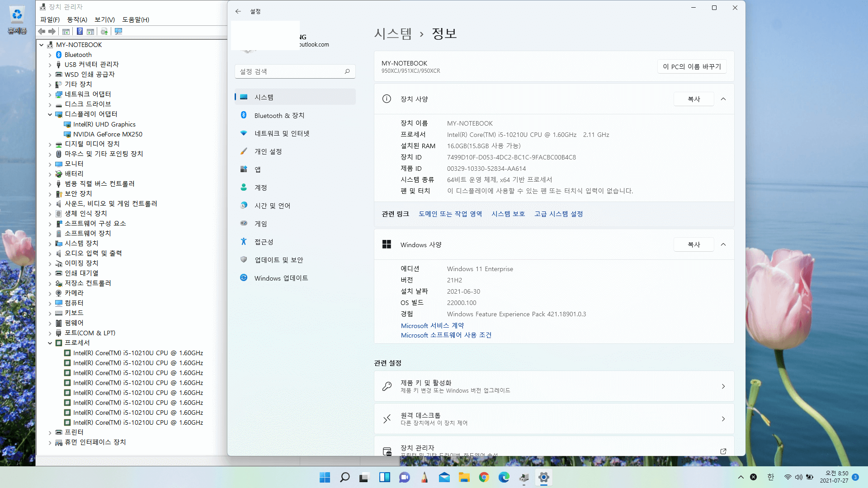Open 원격 데스크톱 settings

pos(554,419)
